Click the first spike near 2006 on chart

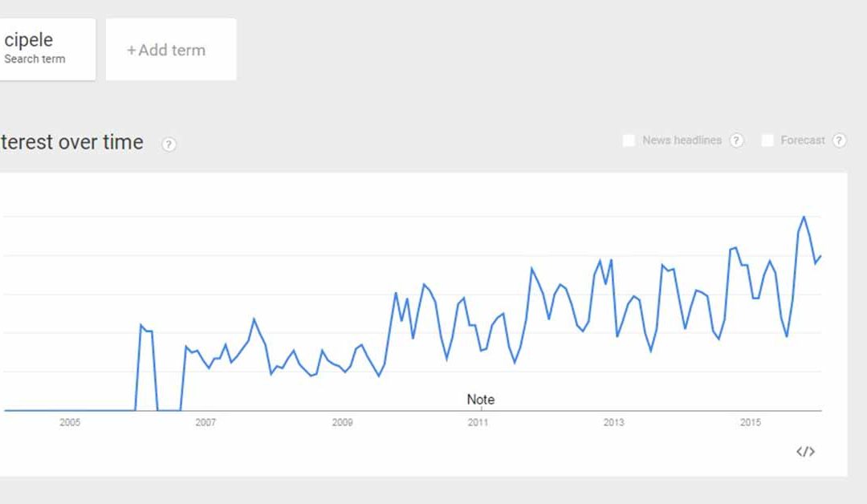pos(141,325)
